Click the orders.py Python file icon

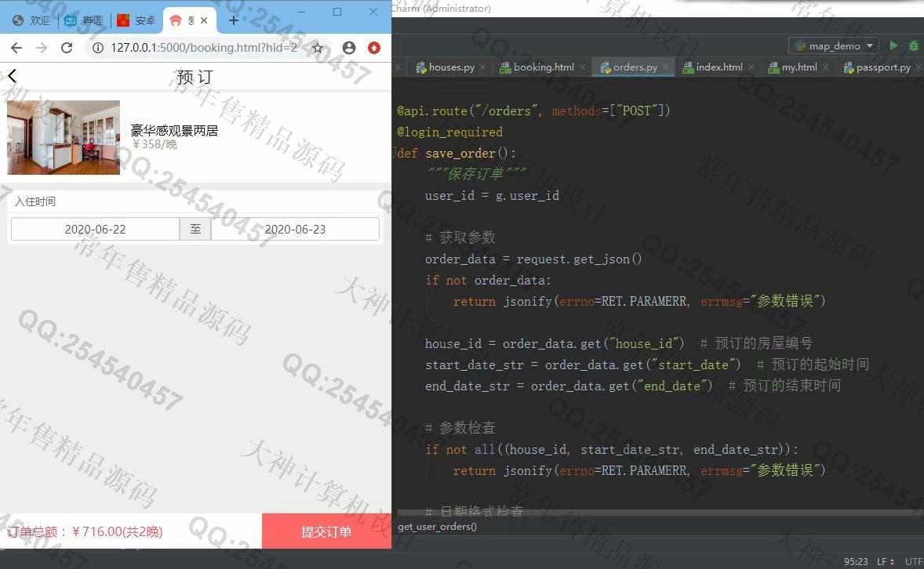tap(606, 67)
